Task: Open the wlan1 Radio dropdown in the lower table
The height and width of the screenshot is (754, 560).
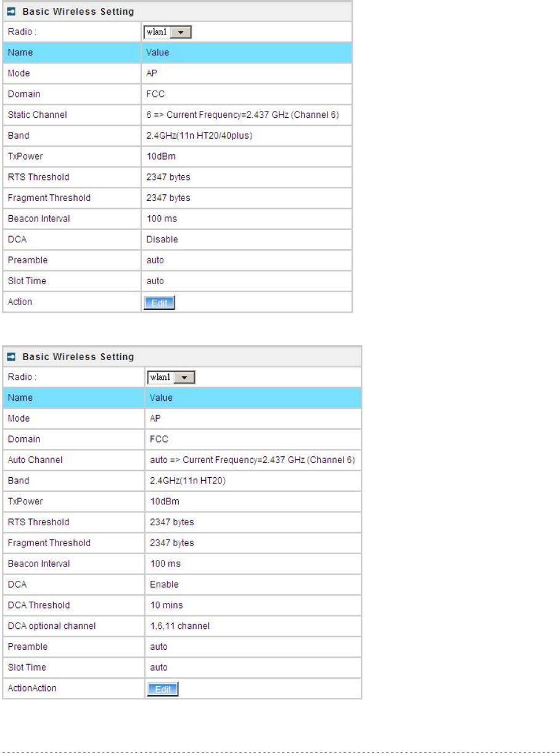Action: 171,377
